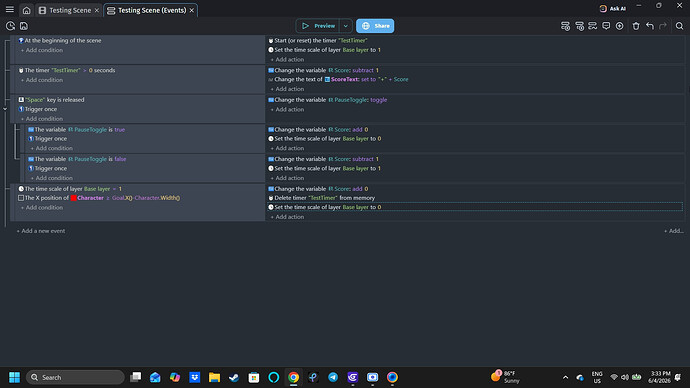Select the PauseToggle is true condition

(x=77, y=130)
